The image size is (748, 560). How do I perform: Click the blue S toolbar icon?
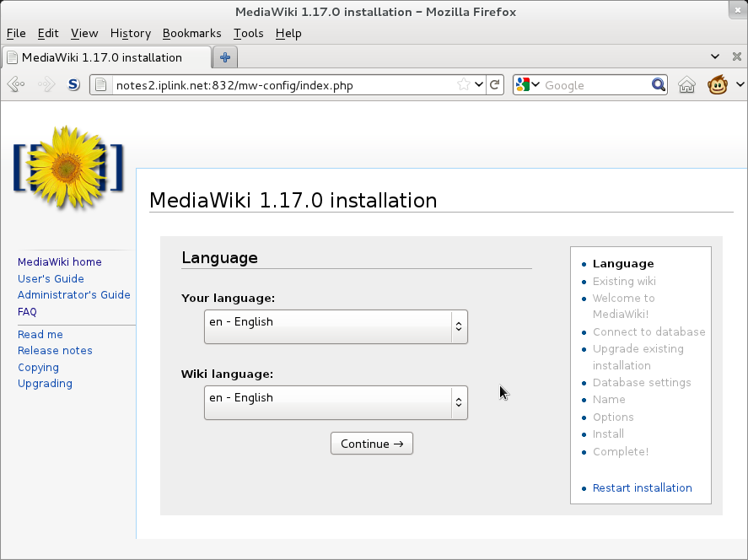[73, 85]
